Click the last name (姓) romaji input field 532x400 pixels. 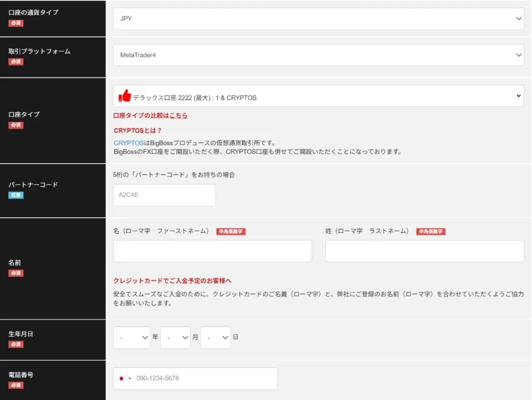pyautogui.click(x=425, y=251)
